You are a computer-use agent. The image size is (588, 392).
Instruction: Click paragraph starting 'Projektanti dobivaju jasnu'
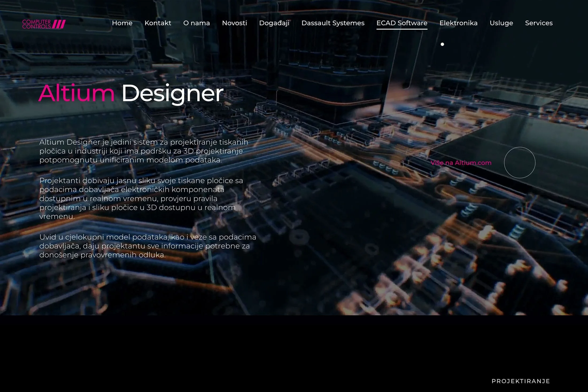(x=141, y=198)
